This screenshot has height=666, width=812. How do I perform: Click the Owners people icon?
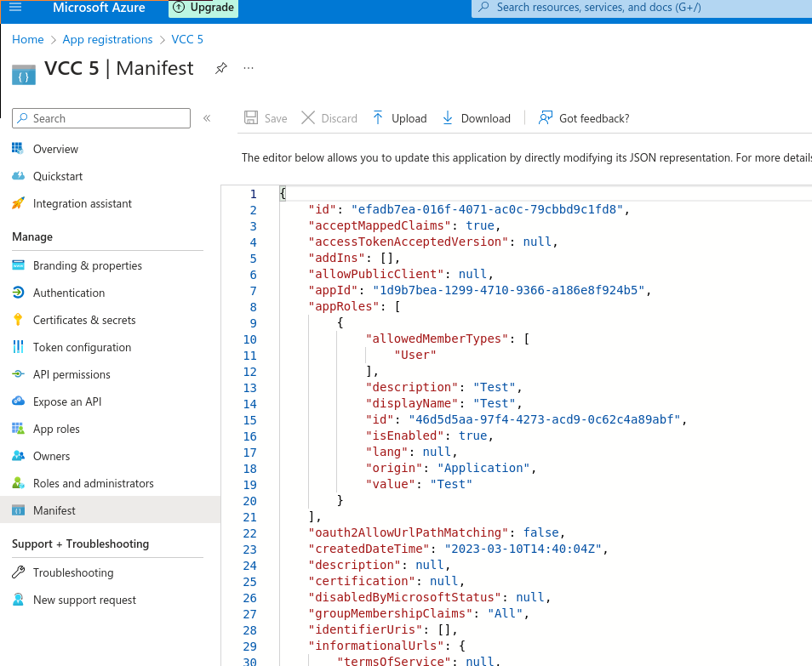coord(18,456)
